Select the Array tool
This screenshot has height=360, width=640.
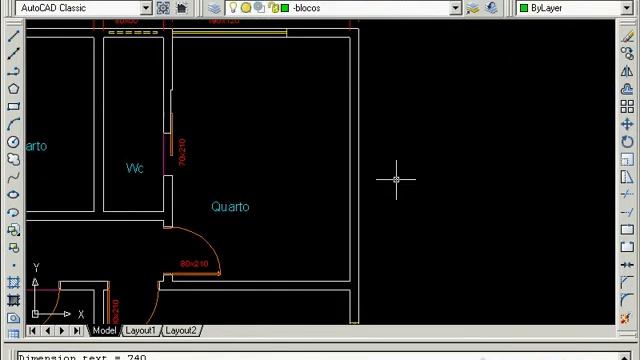(627, 107)
